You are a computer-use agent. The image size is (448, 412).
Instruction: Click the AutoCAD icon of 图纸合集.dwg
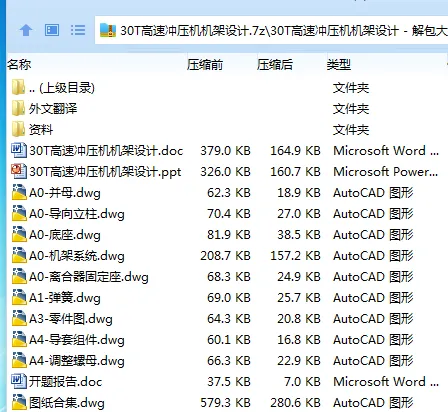[x=19, y=403]
